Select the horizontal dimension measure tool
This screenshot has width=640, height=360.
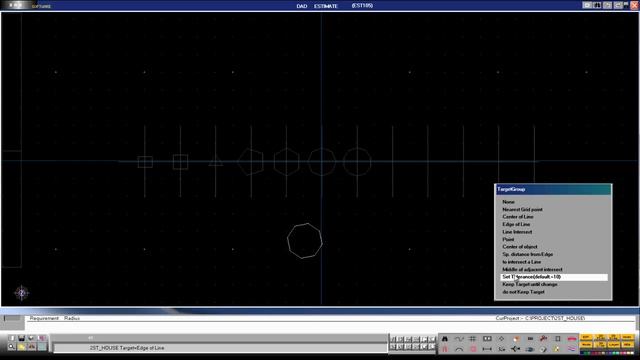(487, 349)
